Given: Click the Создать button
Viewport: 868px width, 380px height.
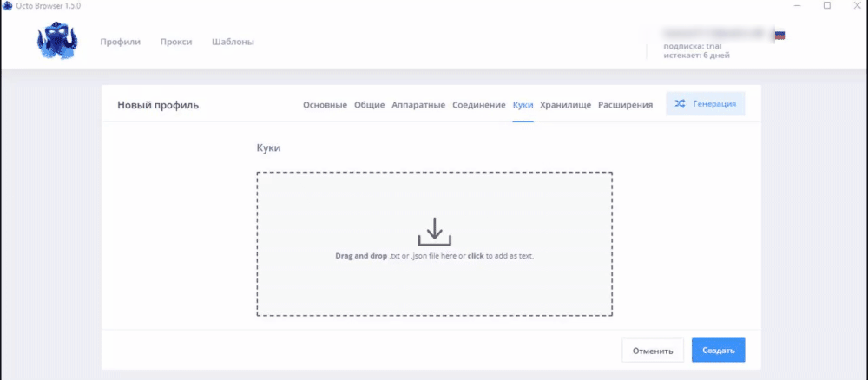Looking at the screenshot, I should [719, 351].
